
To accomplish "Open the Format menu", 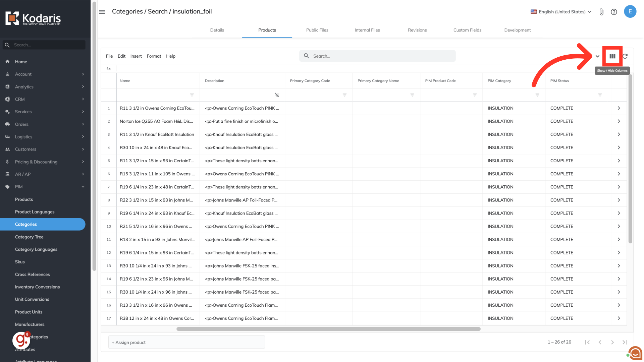I will point(154,56).
